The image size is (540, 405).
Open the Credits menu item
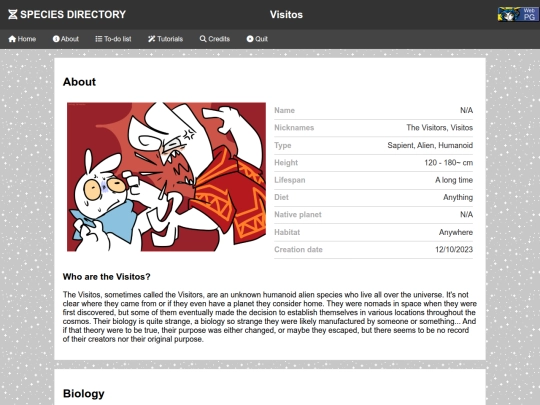click(x=215, y=39)
